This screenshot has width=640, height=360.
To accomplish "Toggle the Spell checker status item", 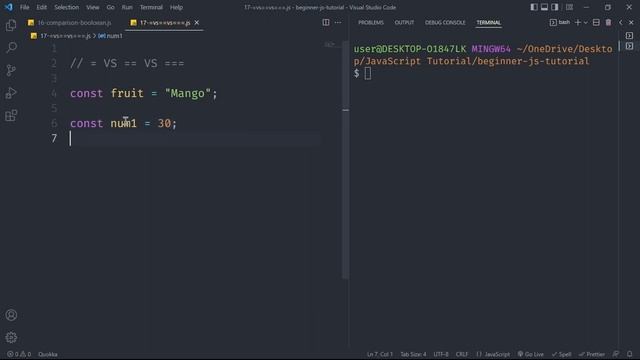I will coord(562,354).
